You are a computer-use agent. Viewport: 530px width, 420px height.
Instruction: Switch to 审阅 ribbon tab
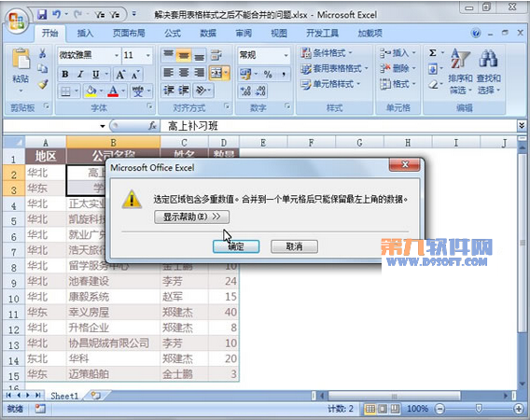(244, 34)
